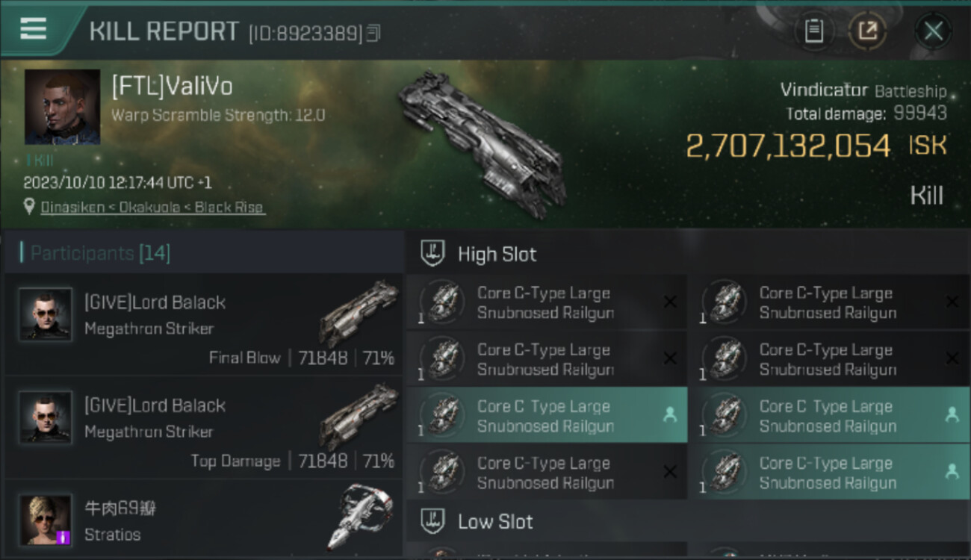Select the location pin icon
The width and height of the screenshot is (971, 560).
29,207
